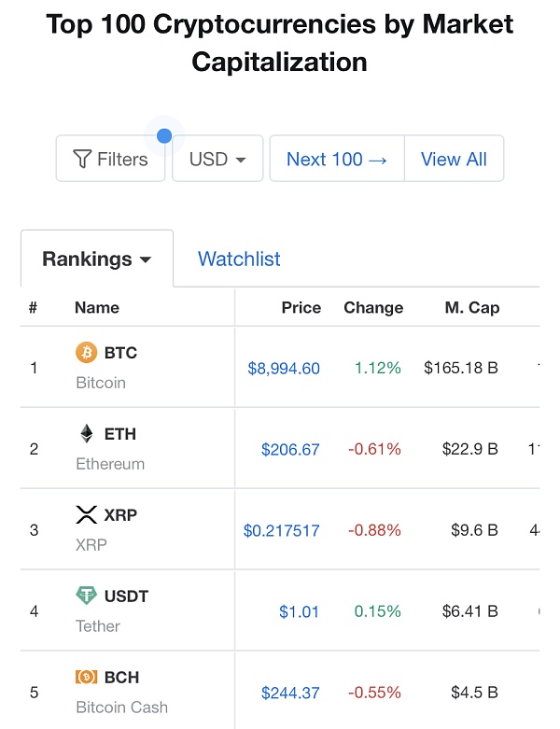The height and width of the screenshot is (729, 560).
Task: Open the USD currency dropdown
Action: (217, 159)
